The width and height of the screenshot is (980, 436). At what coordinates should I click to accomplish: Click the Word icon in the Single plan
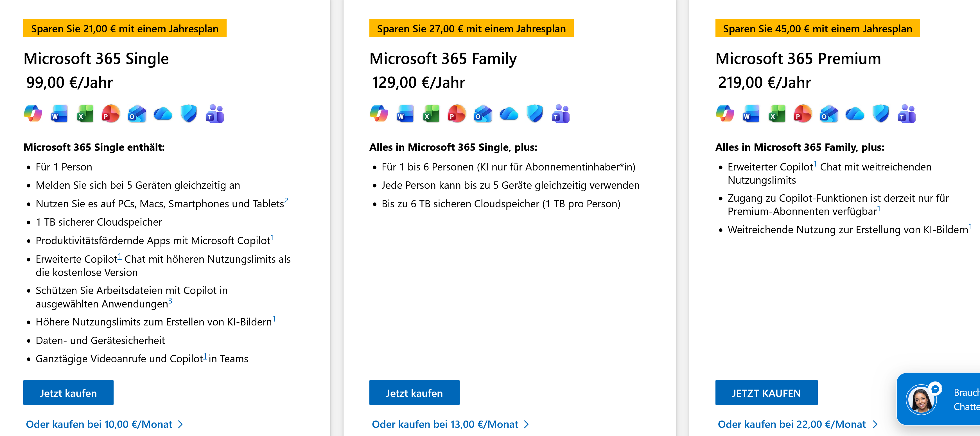coord(59,113)
